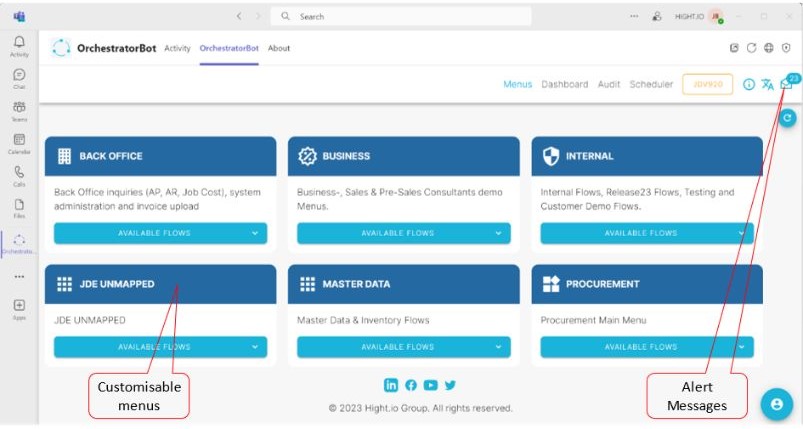Click the PROCUREMENT card header

tap(647, 284)
